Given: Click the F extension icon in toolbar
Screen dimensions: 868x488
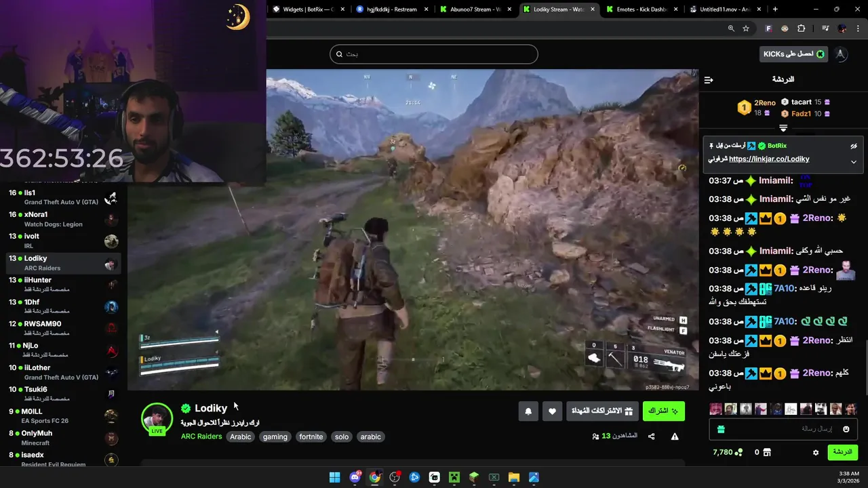Looking at the screenshot, I should [768, 28].
